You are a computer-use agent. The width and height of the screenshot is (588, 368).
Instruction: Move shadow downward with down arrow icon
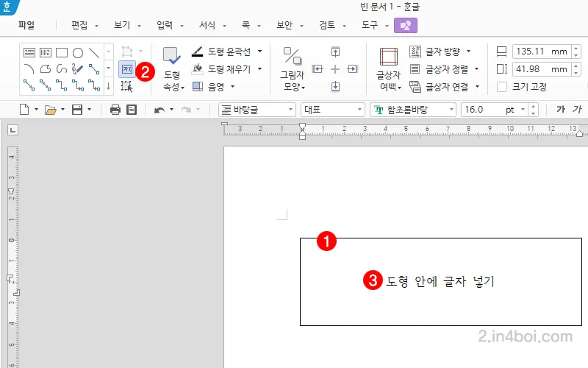point(335,86)
